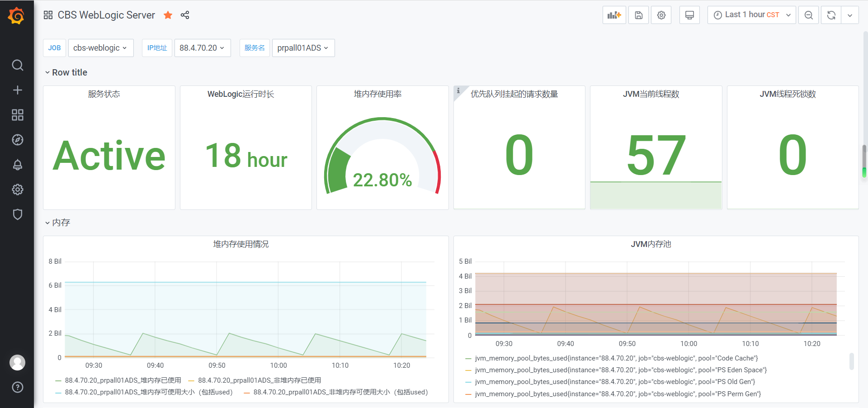Image resolution: width=868 pixels, height=408 pixels.
Task: Click the 18 hour uptime value
Action: 246,156
